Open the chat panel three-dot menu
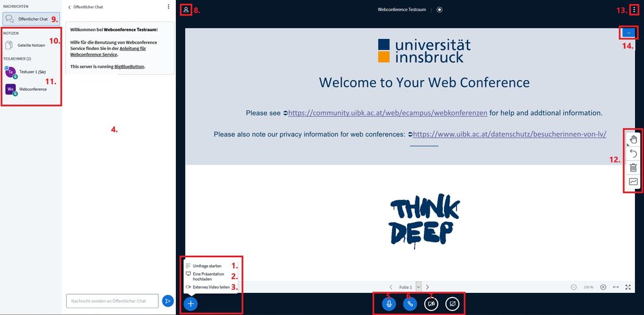The image size is (644, 315). (x=169, y=6)
